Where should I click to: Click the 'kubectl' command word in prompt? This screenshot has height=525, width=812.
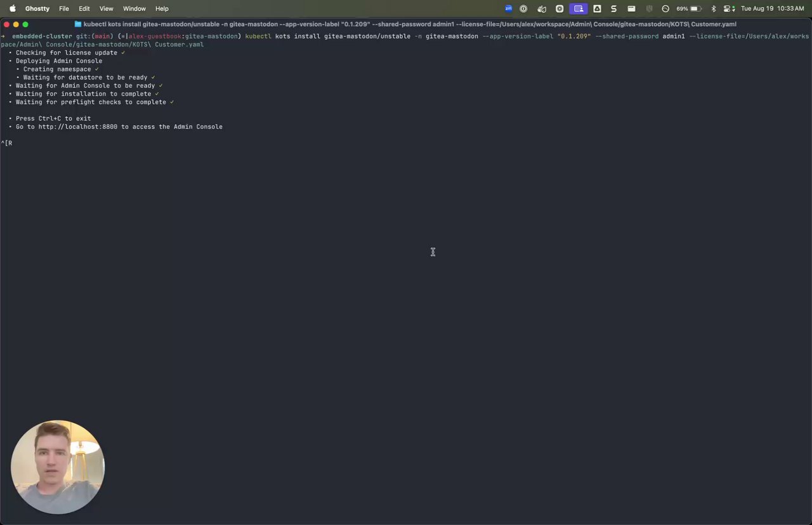point(258,36)
